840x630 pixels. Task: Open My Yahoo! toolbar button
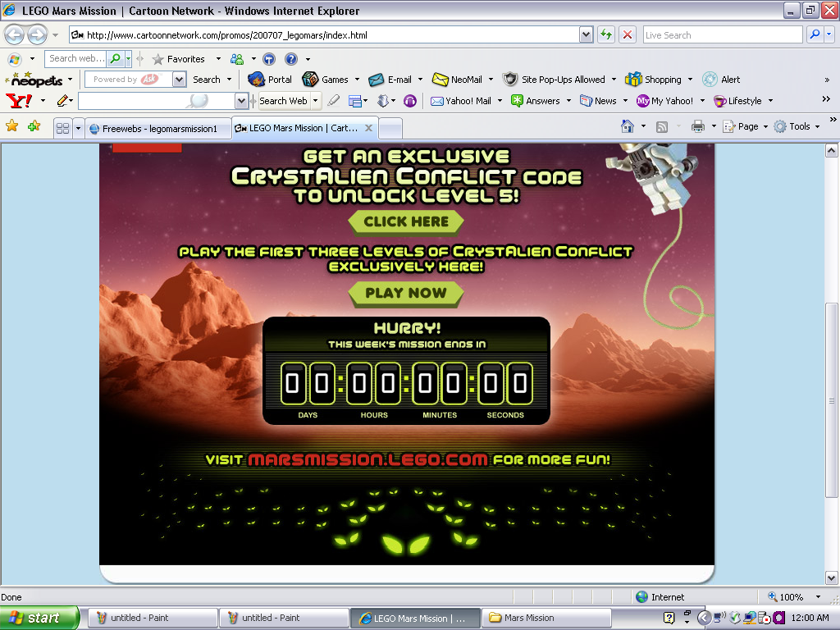coord(664,101)
